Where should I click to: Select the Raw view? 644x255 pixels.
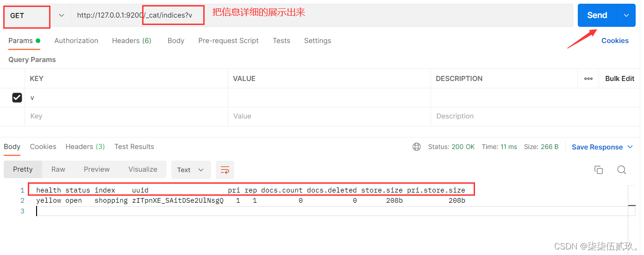pyautogui.click(x=58, y=169)
